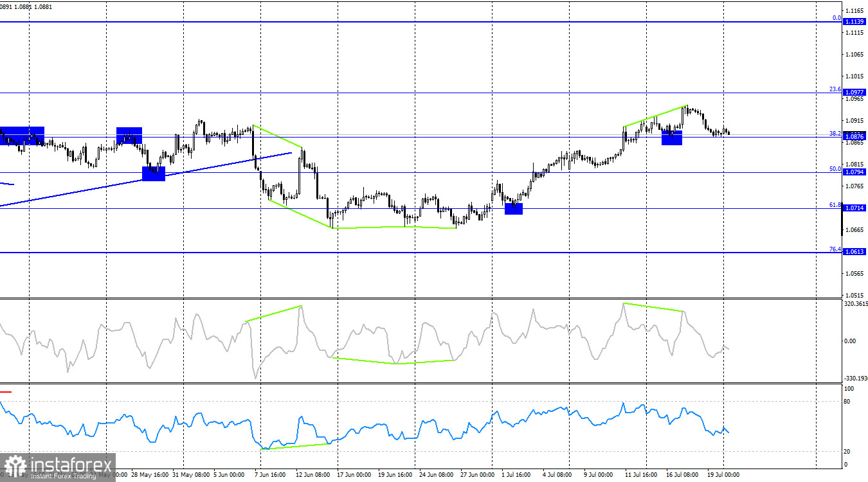This screenshot has width=868, height=482.
Task: Click the 16 Jul 08:00 date label
Action: click(x=682, y=475)
